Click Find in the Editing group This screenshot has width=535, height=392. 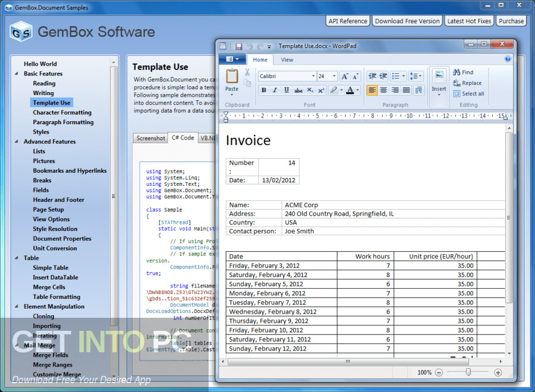point(463,72)
